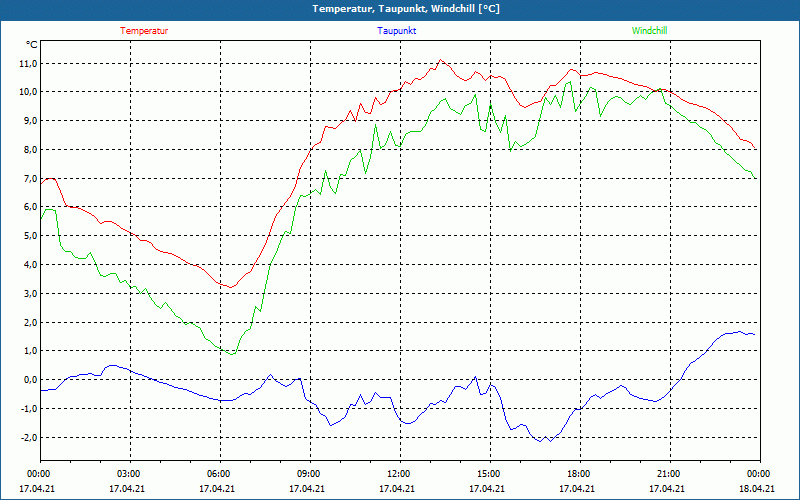Image resolution: width=800 pixels, height=500 pixels.
Task: Click the 2,0 y-axis value
Action: [30, 322]
